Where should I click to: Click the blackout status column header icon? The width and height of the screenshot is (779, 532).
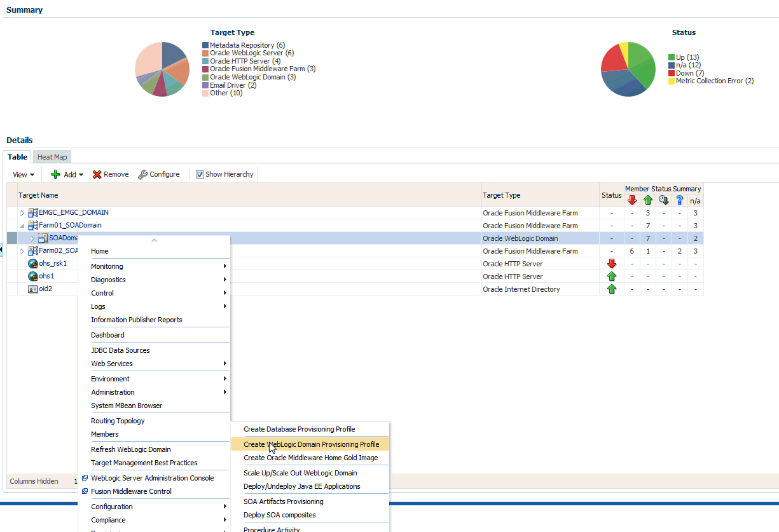tap(664, 200)
